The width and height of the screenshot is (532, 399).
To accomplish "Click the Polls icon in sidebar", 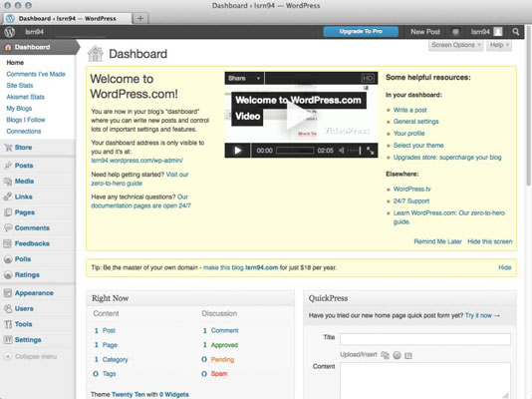I will tap(8, 259).
